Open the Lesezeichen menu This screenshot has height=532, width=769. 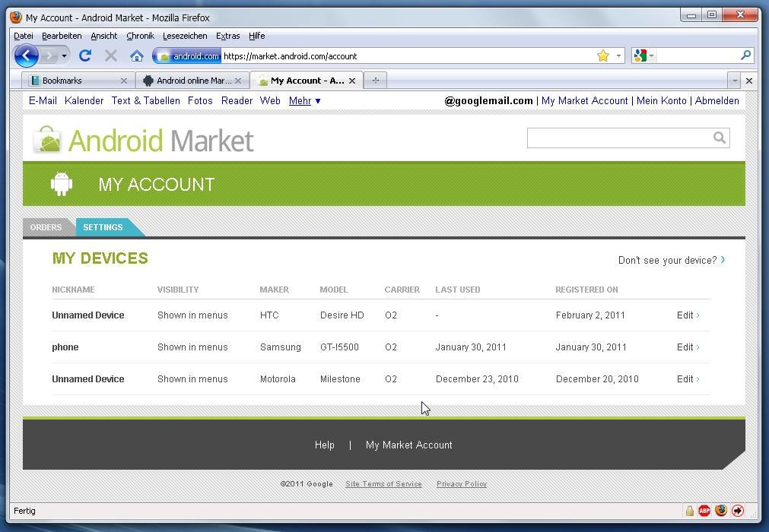(185, 36)
